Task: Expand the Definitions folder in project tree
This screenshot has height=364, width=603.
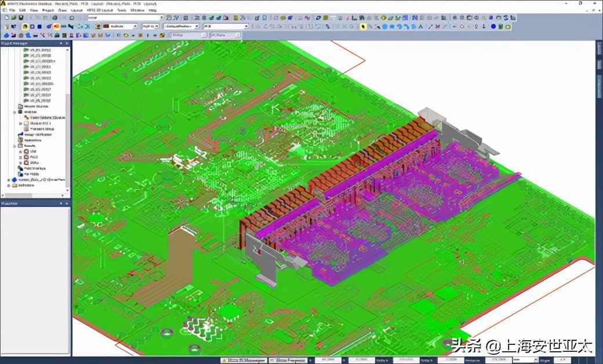Action: (x=8, y=185)
